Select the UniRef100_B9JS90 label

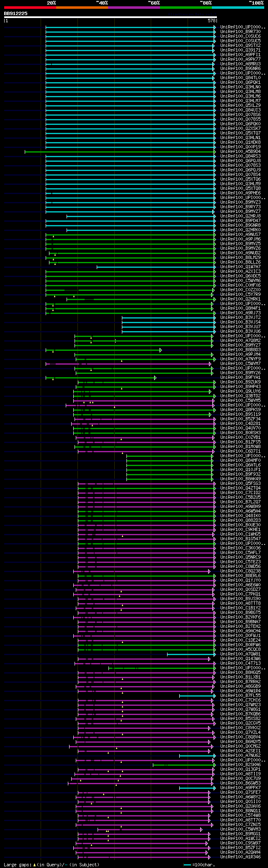(x=240, y=599)
